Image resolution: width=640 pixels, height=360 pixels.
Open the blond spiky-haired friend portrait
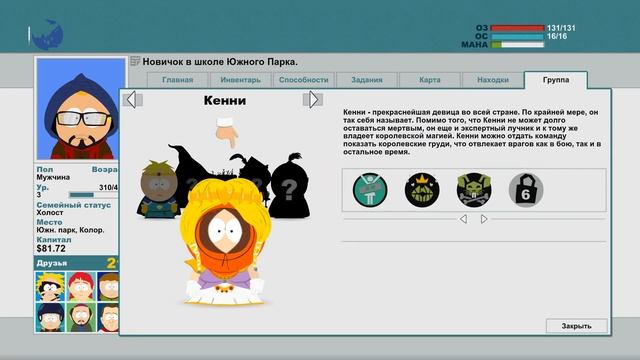[x=49, y=286]
